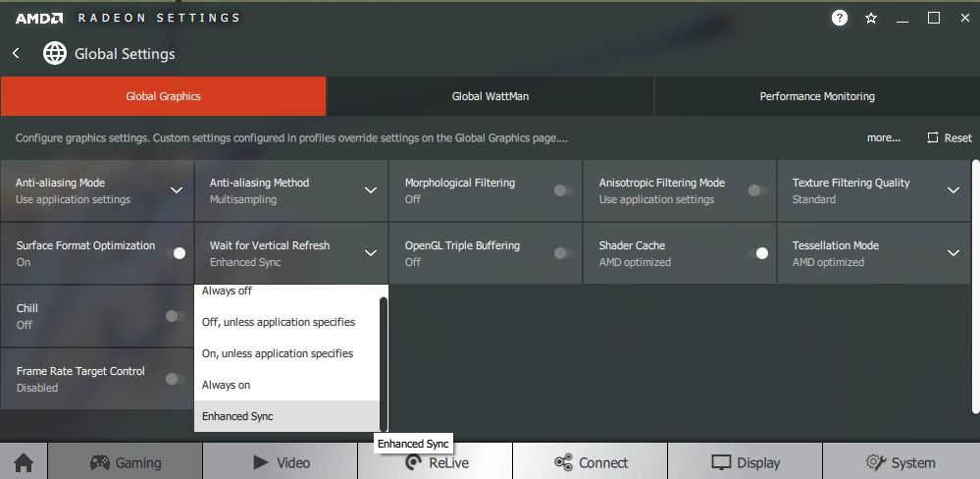Go back using the left arrow
The width and height of the screenshot is (980, 479).
[17, 54]
